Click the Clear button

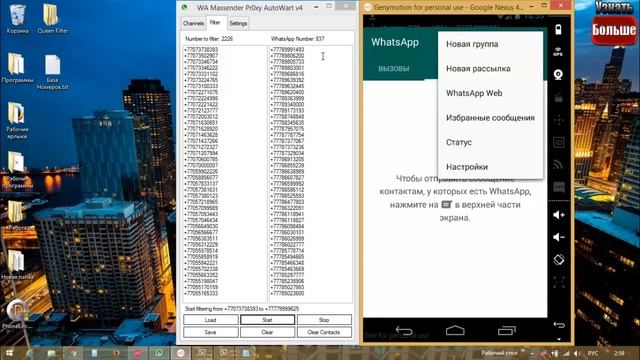click(x=267, y=332)
